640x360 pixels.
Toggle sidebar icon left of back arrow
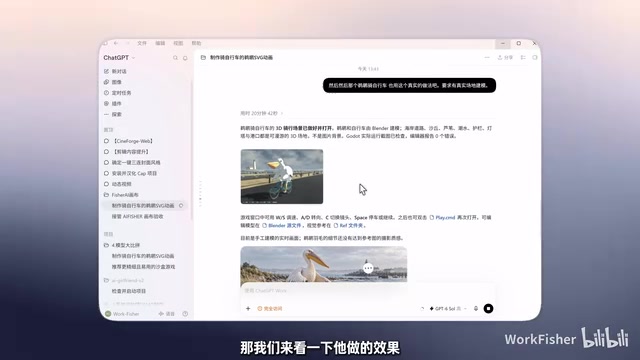click(x=106, y=43)
